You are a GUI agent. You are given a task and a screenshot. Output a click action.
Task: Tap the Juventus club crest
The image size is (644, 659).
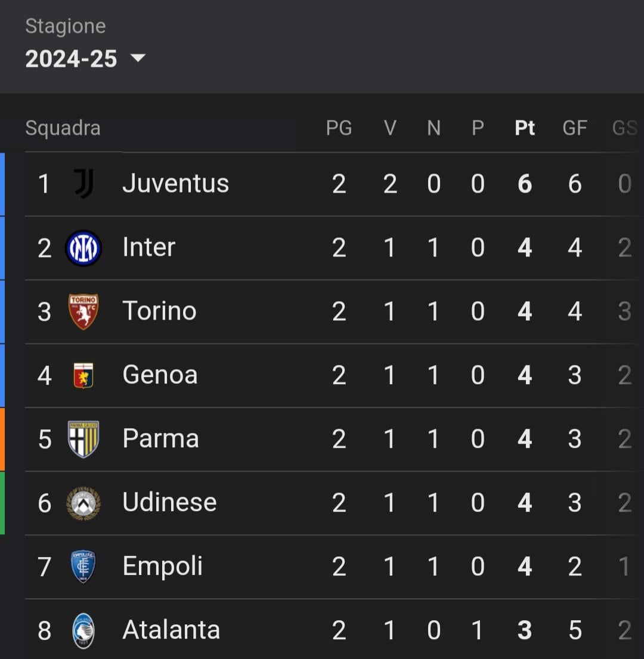84,183
